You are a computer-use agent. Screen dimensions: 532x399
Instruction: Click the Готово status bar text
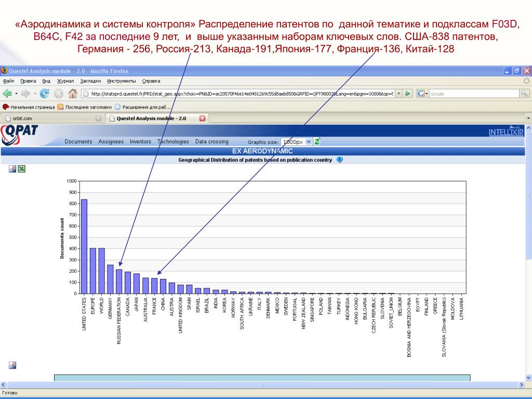pyautogui.click(x=10, y=393)
